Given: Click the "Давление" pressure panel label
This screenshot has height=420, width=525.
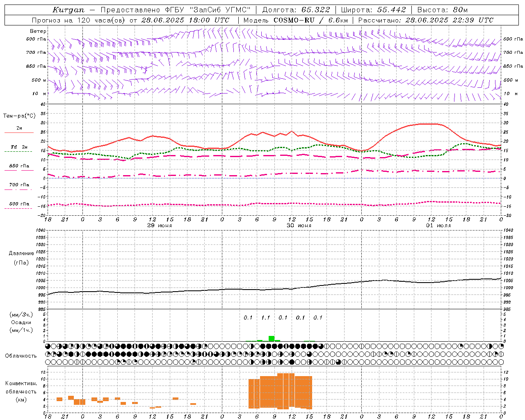Looking at the screenshot, I should point(21,253).
